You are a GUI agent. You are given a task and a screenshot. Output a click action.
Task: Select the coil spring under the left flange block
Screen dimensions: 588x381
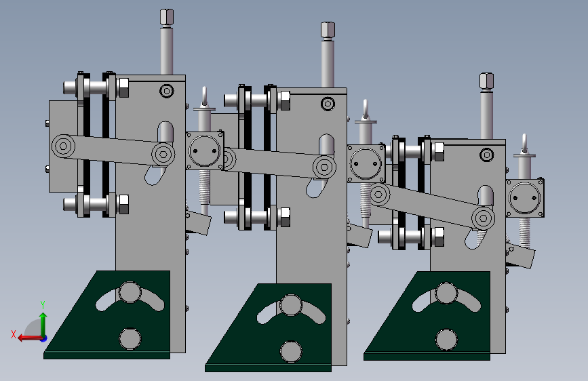(203, 186)
